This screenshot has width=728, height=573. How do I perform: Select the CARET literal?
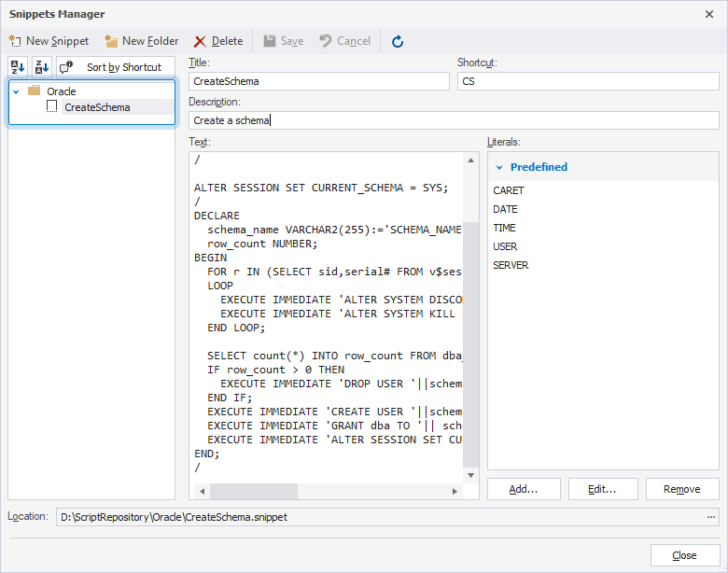click(509, 190)
